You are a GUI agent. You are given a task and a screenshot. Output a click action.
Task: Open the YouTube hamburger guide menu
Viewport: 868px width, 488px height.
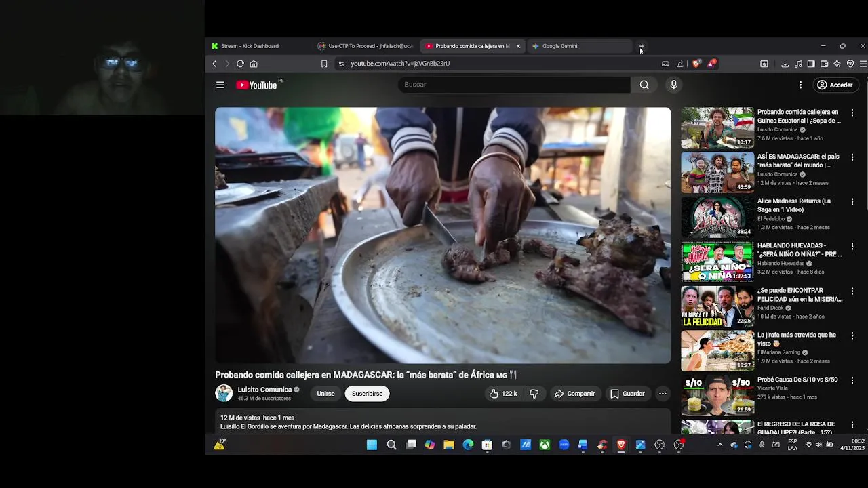point(220,85)
